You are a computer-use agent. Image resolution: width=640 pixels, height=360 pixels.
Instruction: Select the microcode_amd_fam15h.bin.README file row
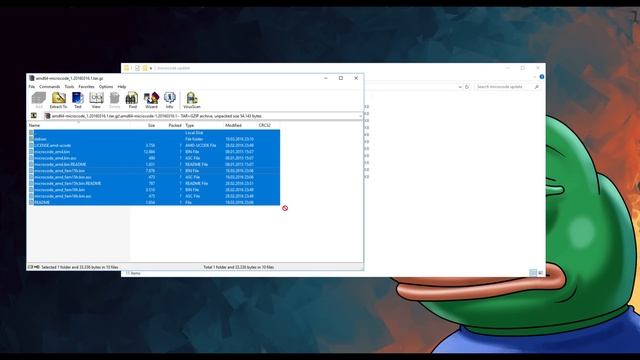pyautogui.click(x=154, y=183)
